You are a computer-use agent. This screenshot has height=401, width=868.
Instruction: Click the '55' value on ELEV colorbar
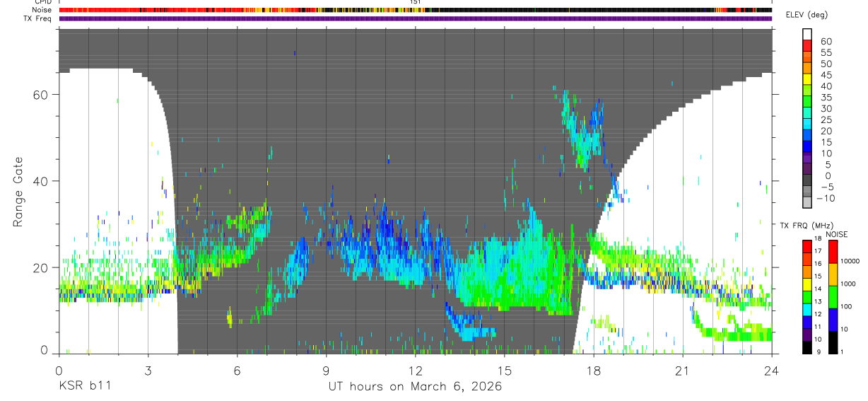826,53
